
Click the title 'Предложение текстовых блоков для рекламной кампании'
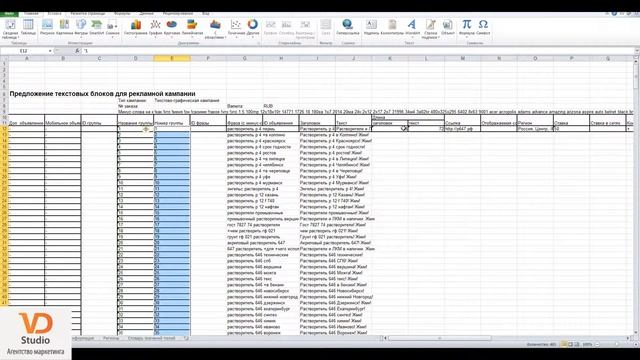[102, 93]
